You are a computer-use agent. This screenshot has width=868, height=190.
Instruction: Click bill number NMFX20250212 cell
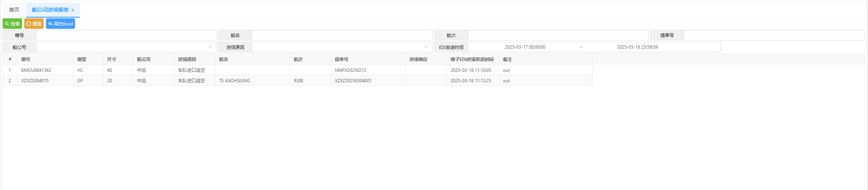(351, 70)
